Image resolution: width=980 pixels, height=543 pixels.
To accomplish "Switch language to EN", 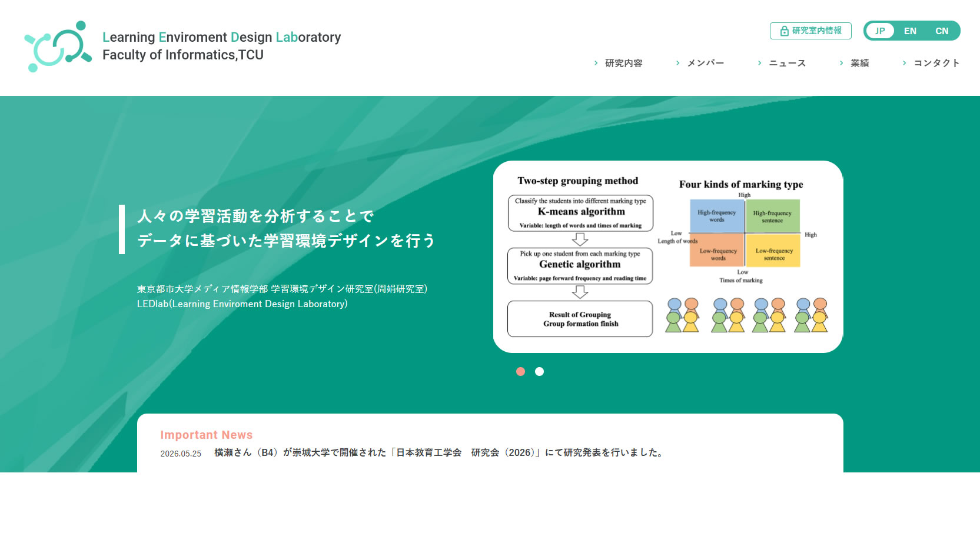I will coord(910,31).
